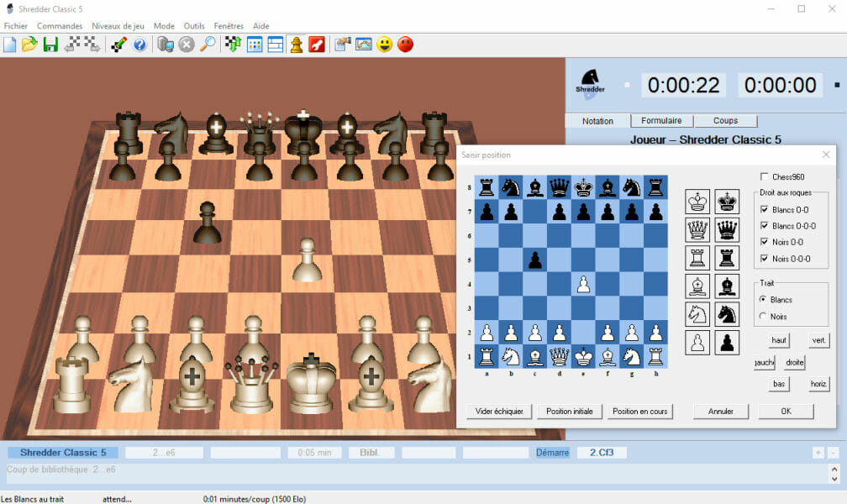Click the new game document icon
Viewport: 847px width, 504px height.
10,45
